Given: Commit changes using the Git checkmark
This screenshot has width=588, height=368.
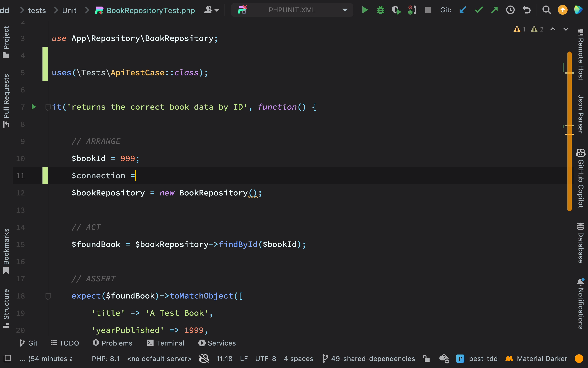Looking at the screenshot, I should tap(479, 10).
